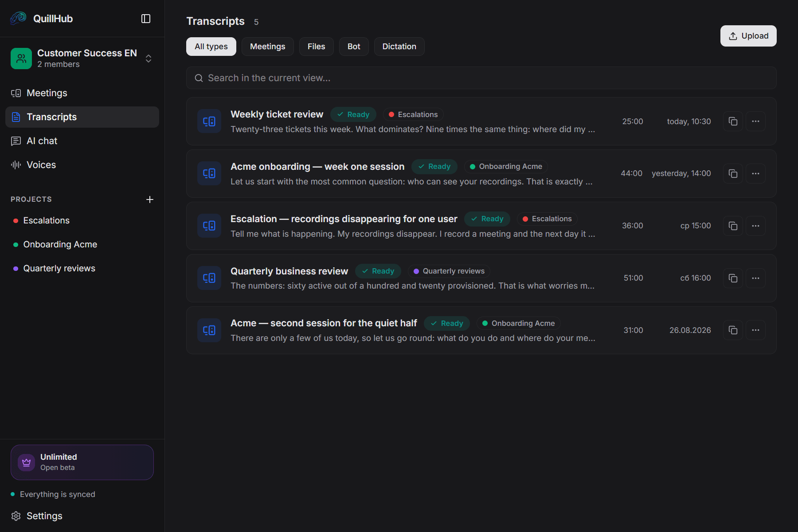Copy the Weekly ticket review transcript

click(x=733, y=121)
